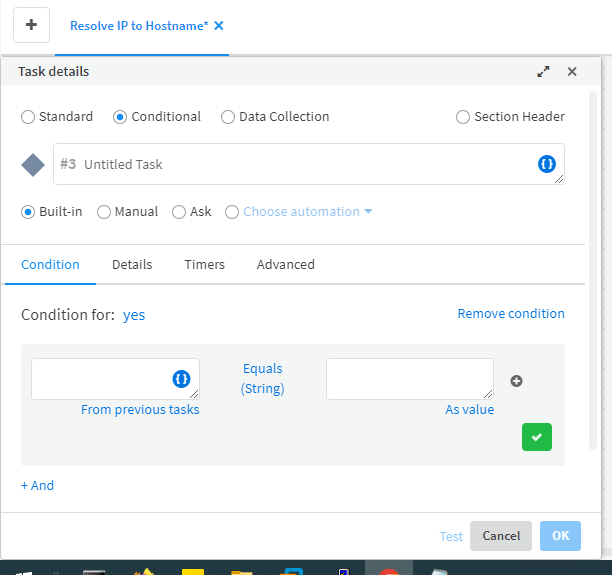Close the Task details panel

572,71
